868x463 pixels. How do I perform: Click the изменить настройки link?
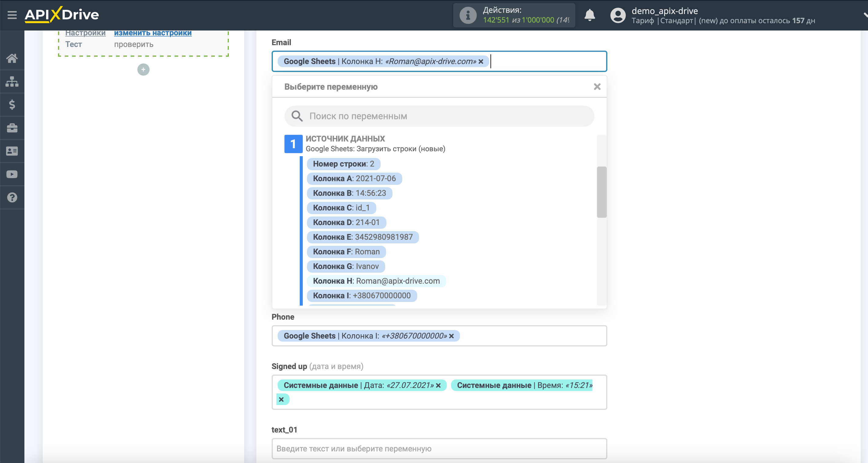click(153, 33)
